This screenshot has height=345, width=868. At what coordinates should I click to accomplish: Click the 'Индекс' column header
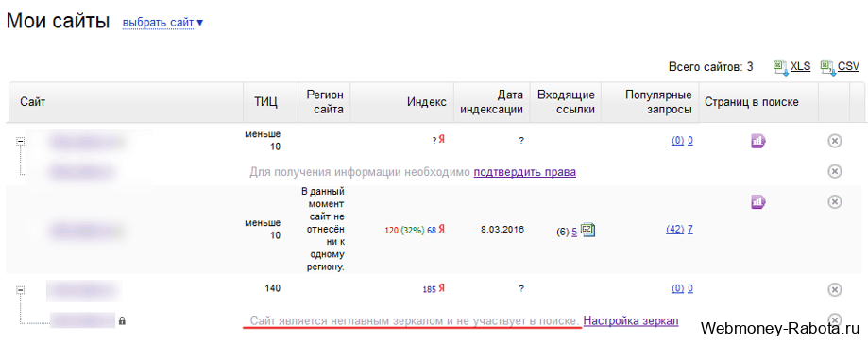(427, 102)
